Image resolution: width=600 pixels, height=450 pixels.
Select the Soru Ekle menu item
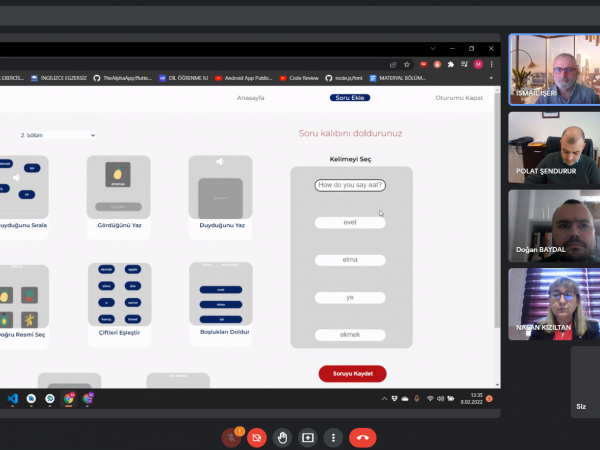(350, 98)
